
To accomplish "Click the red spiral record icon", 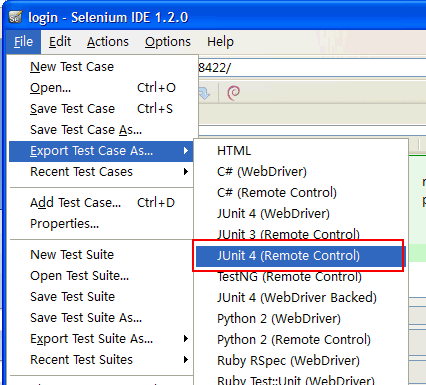I will pos(233,93).
